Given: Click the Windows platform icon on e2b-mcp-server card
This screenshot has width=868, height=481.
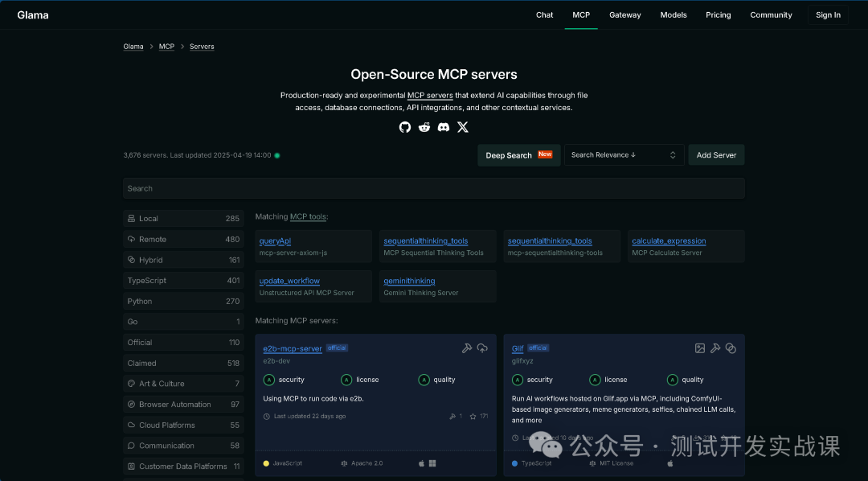Looking at the screenshot, I should point(432,463).
